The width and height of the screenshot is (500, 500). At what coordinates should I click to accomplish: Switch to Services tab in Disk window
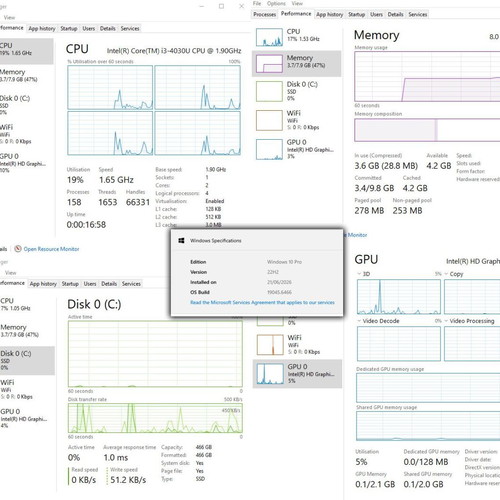click(131, 284)
